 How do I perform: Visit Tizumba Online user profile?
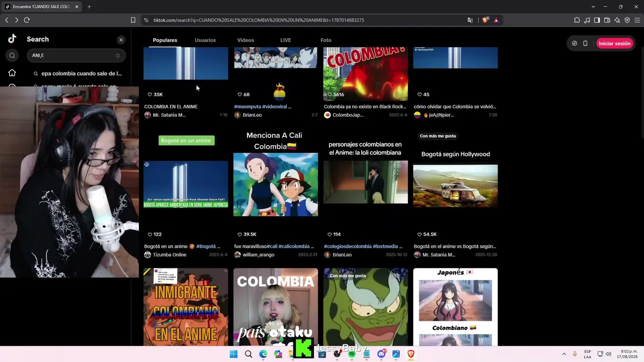click(x=169, y=255)
